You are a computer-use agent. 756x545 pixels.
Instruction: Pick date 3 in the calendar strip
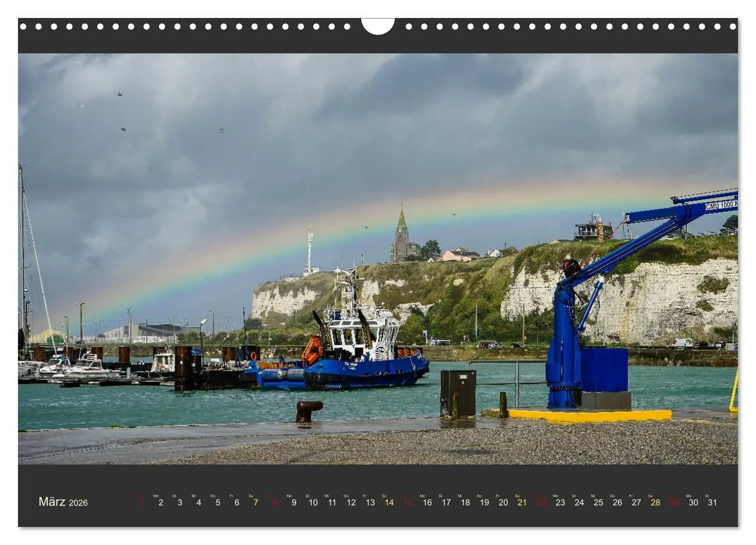coord(179,502)
